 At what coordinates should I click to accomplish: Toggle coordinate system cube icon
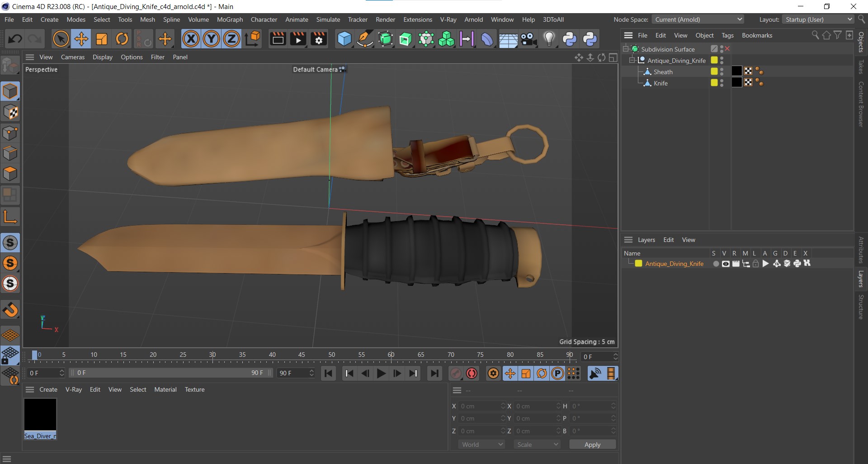pos(253,39)
